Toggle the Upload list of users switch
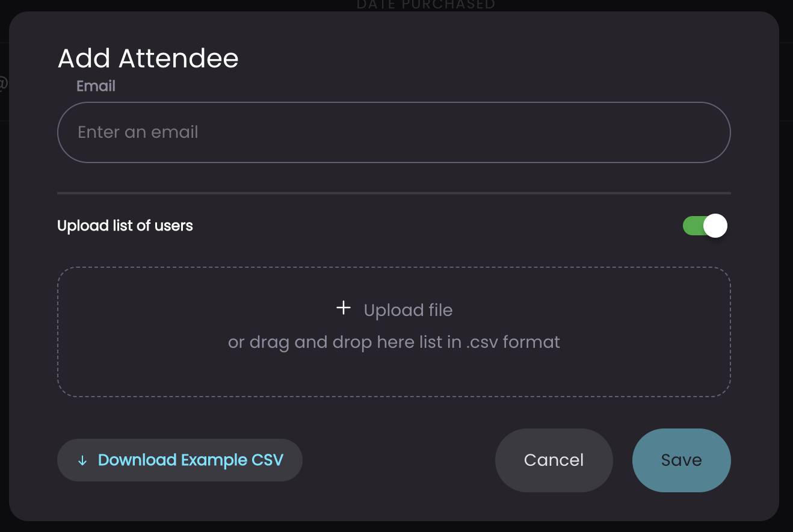Viewport: 793px width, 532px height. pos(705,226)
